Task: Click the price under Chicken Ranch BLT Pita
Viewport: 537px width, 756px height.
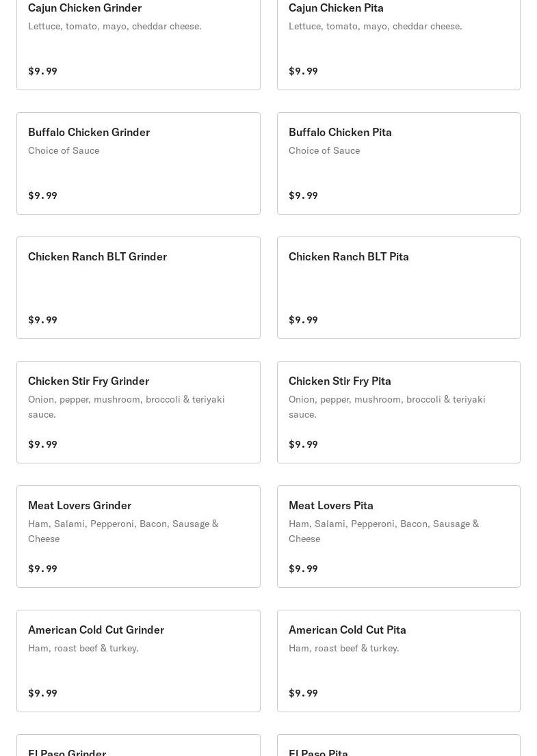Action: [303, 320]
